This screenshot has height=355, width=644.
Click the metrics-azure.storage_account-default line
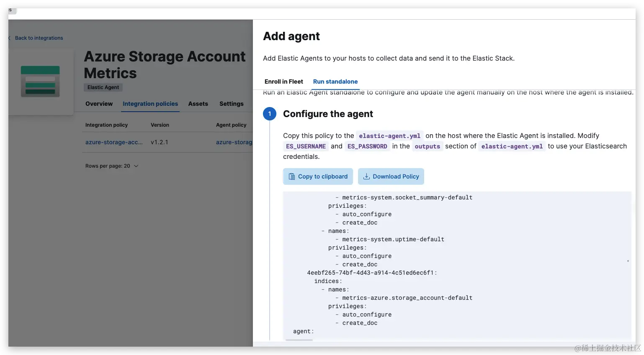click(x=407, y=298)
